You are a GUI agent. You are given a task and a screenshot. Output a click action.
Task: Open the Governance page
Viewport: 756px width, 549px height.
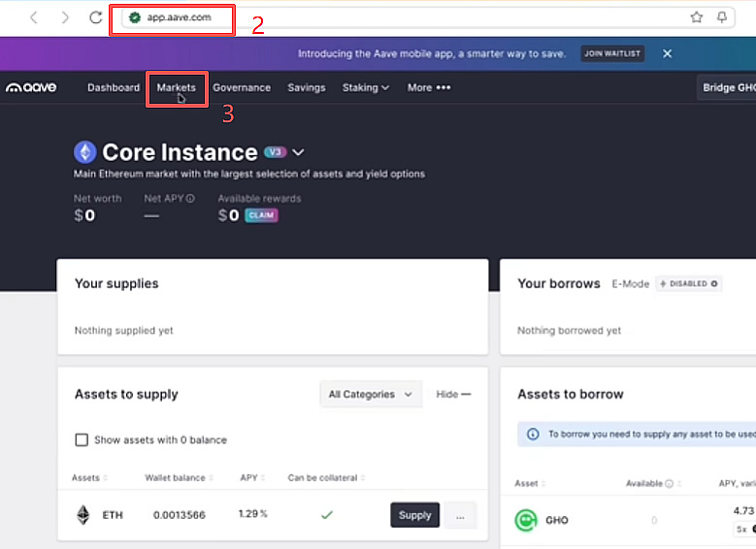click(242, 87)
